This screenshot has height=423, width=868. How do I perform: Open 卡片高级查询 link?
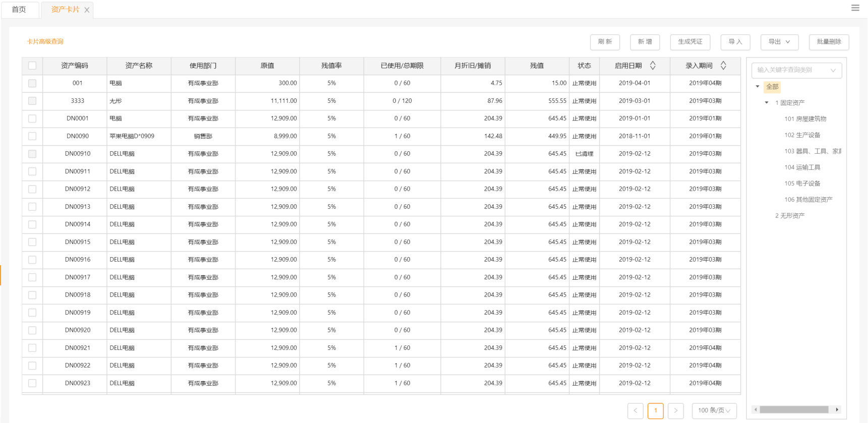45,41
